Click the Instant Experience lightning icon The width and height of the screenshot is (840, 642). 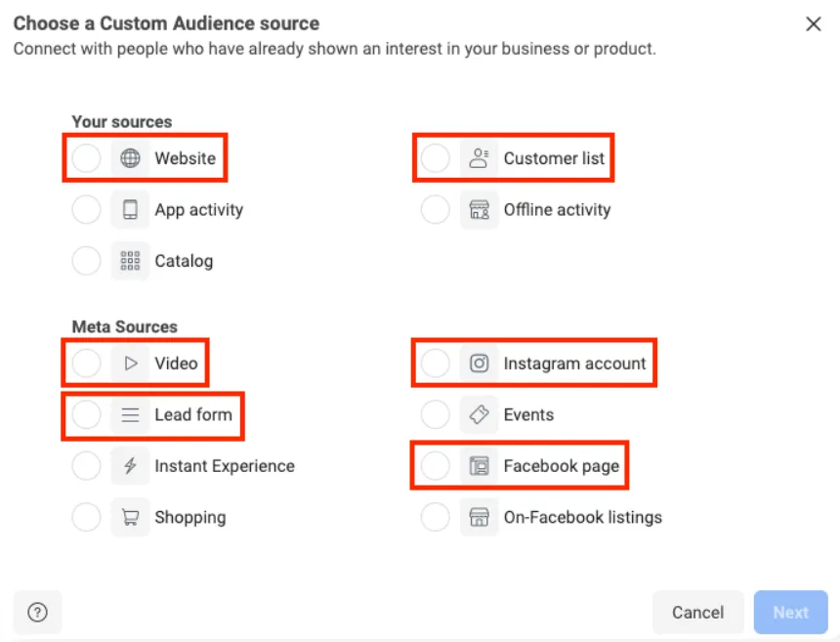[x=130, y=466]
